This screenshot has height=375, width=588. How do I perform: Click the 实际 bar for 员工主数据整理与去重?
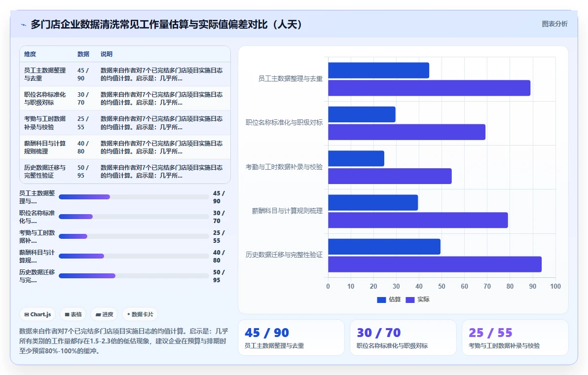429,88
